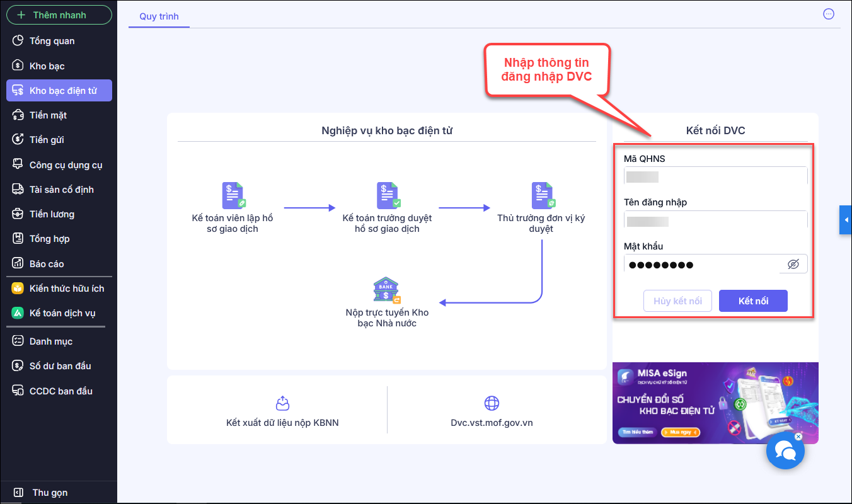The image size is (852, 504).
Task: Click Kế toán trưởng duyệt hồ sơ giao dịch text
Action: coord(387,224)
